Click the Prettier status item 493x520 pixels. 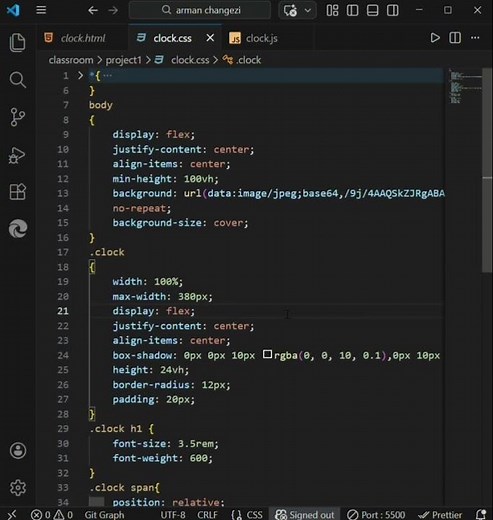[x=440, y=515]
